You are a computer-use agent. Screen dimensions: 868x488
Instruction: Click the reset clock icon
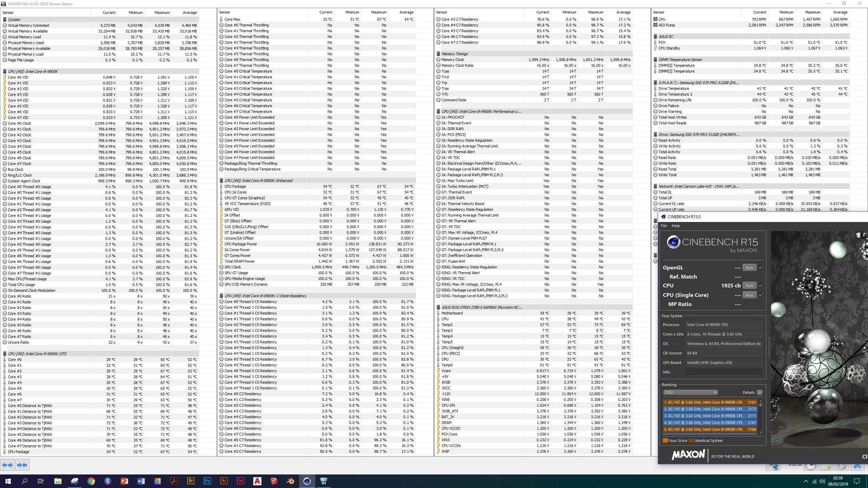[x=811, y=467]
